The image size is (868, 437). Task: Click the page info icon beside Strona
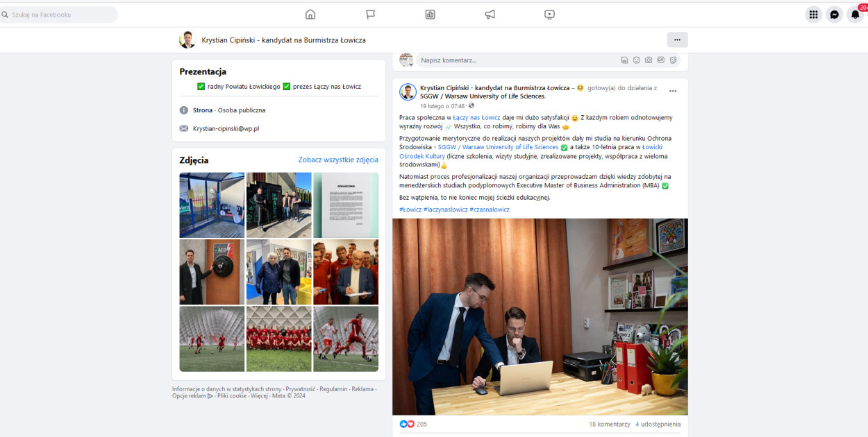click(x=184, y=110)
